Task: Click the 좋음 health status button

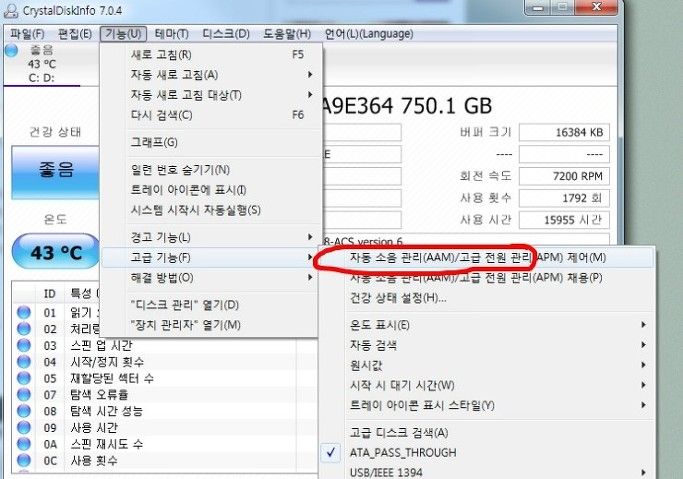Action: point(56,172)
